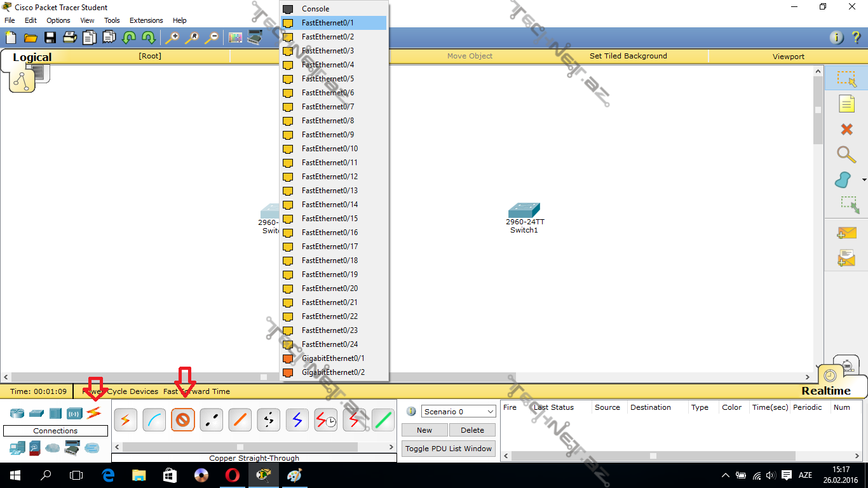
Task: Select Connections lightning category icon
Action: (x=94, y=413)
